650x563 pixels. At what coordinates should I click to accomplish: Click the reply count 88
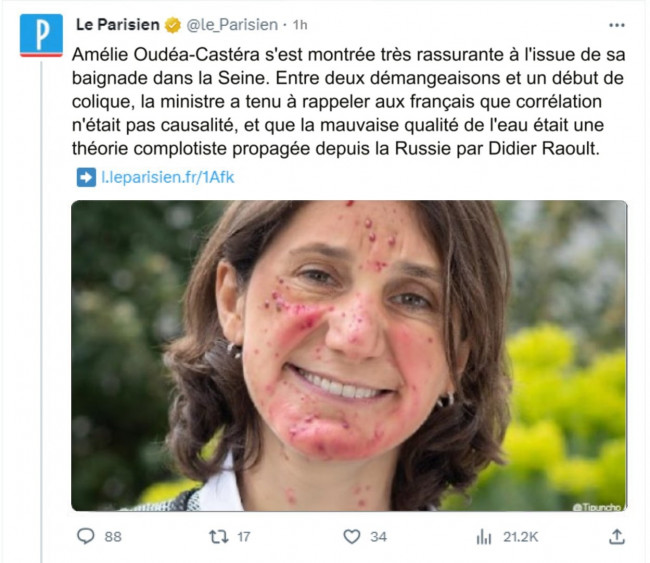[113, 537]
